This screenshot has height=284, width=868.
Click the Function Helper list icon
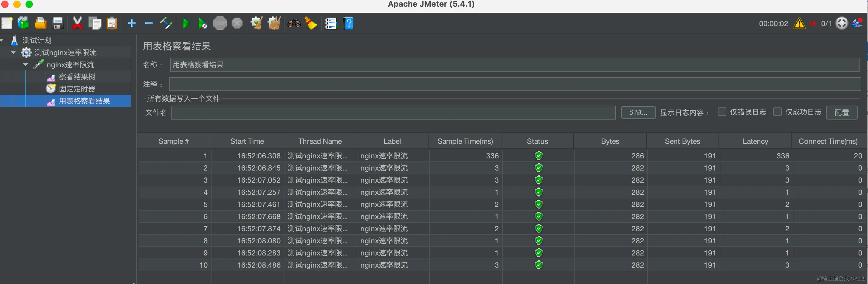pyautogui.click(x=331, y=24)
